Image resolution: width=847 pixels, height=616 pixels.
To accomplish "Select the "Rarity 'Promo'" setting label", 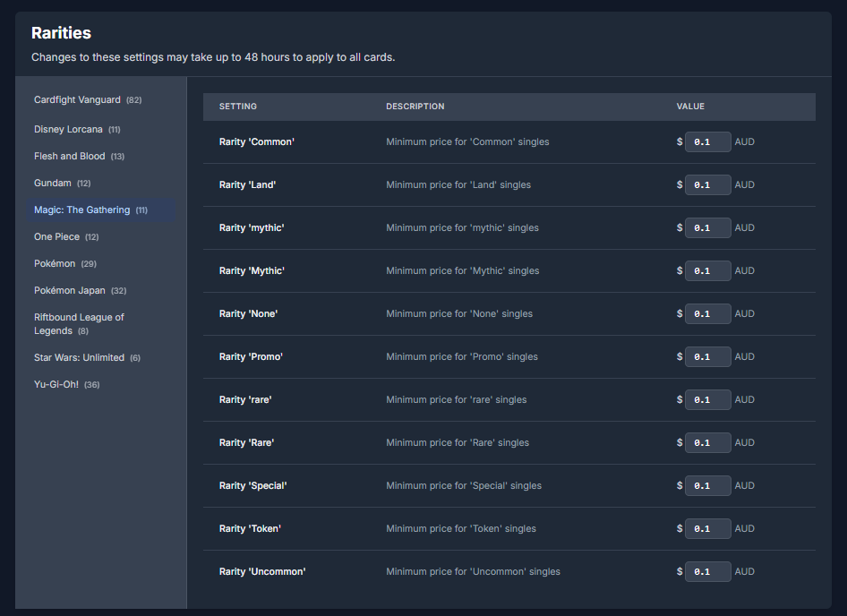I will (x=251, y=356).
